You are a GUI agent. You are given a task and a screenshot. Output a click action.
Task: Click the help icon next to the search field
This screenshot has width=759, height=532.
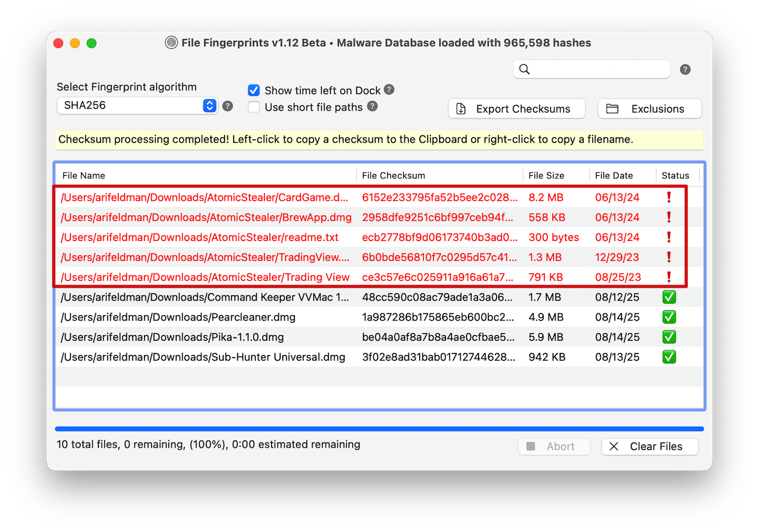(685, 70)
